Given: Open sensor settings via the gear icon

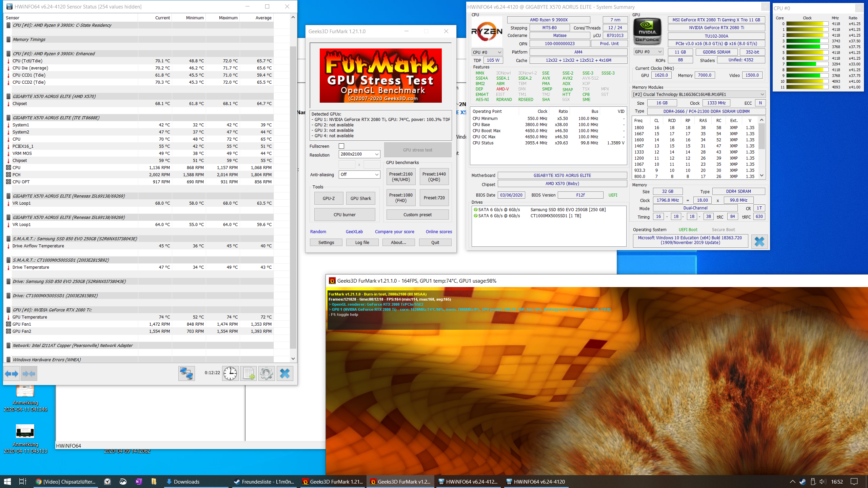Looking at the screenshot, I should point(267,373).
